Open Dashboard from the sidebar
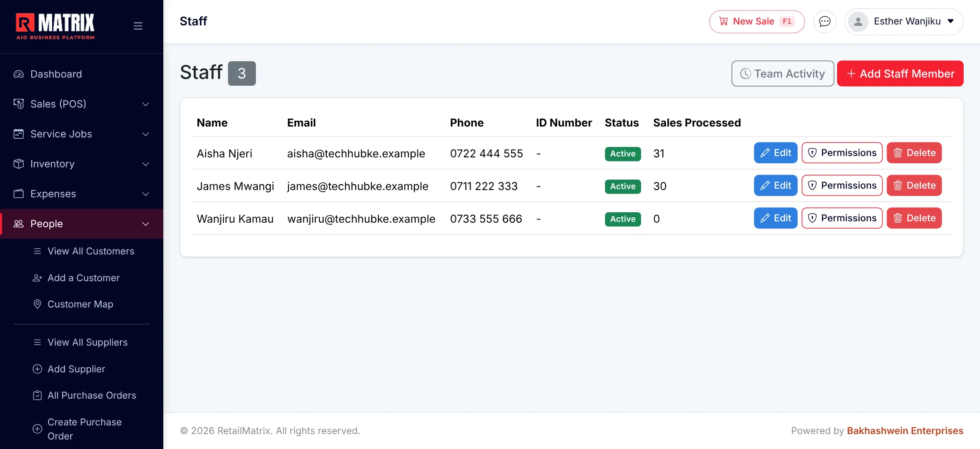The width and height of the screenshot is (980, 449). tap(82, 74)
